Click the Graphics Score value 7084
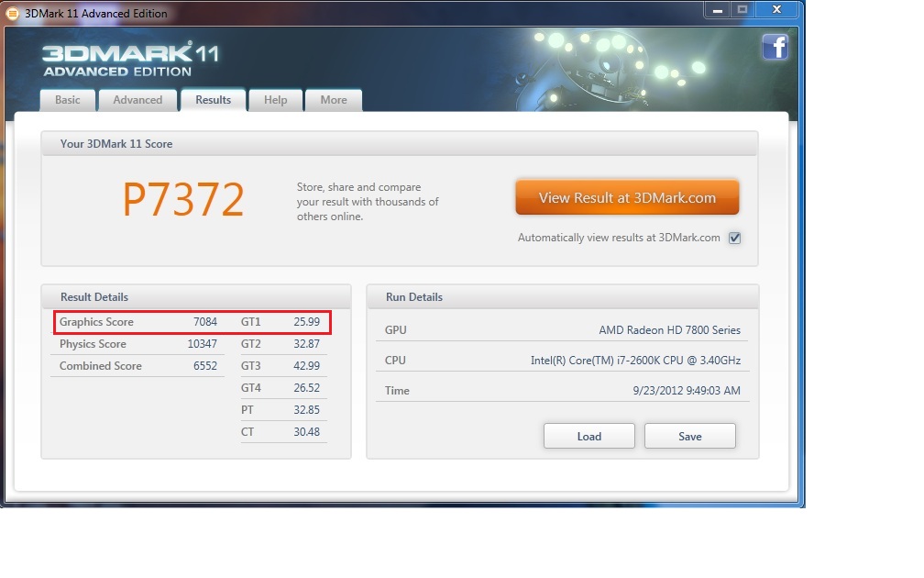 coord(205,322)
